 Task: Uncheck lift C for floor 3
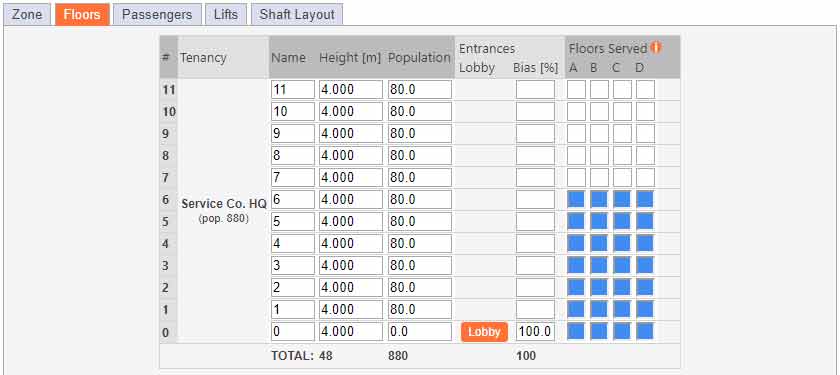pos(622,265)
